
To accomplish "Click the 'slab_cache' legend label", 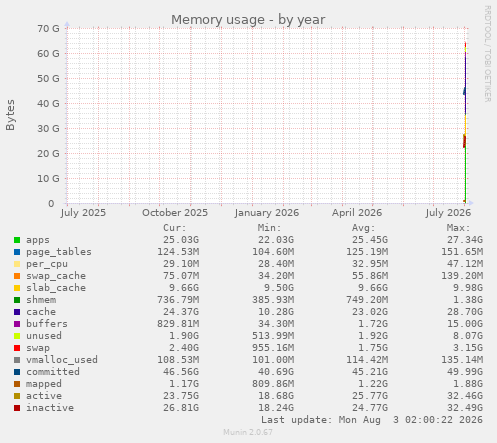I will coord(56,288).
